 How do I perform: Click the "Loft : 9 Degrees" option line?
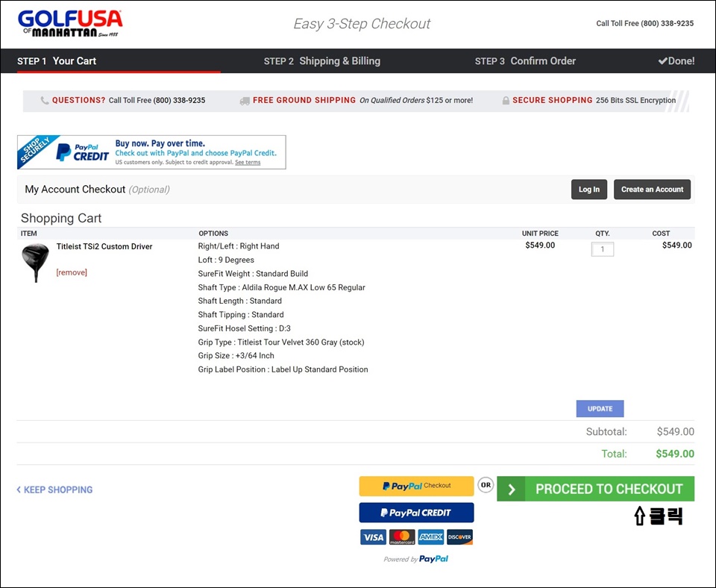tap(226, 260)
